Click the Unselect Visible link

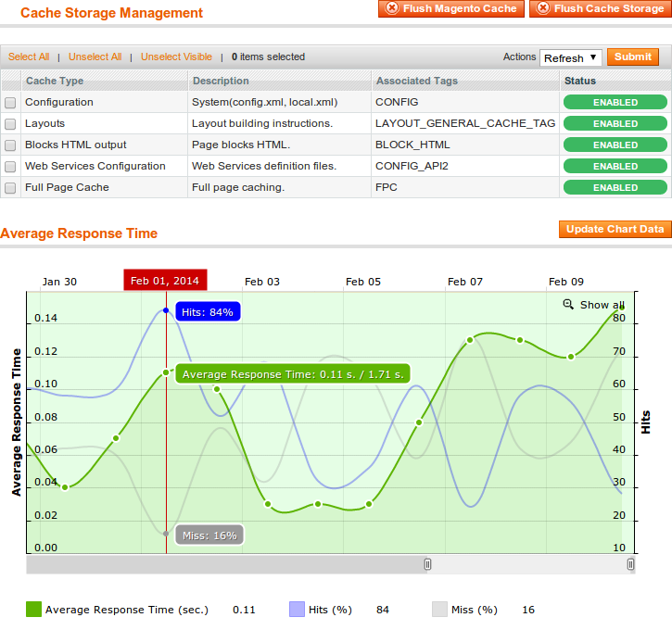point(176,57)
